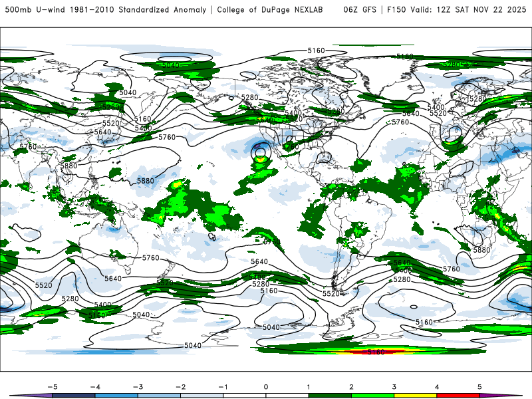The image size is (532, 399).
Task: Click the purple arrow tip left of -5
Action: pos(32,396)
